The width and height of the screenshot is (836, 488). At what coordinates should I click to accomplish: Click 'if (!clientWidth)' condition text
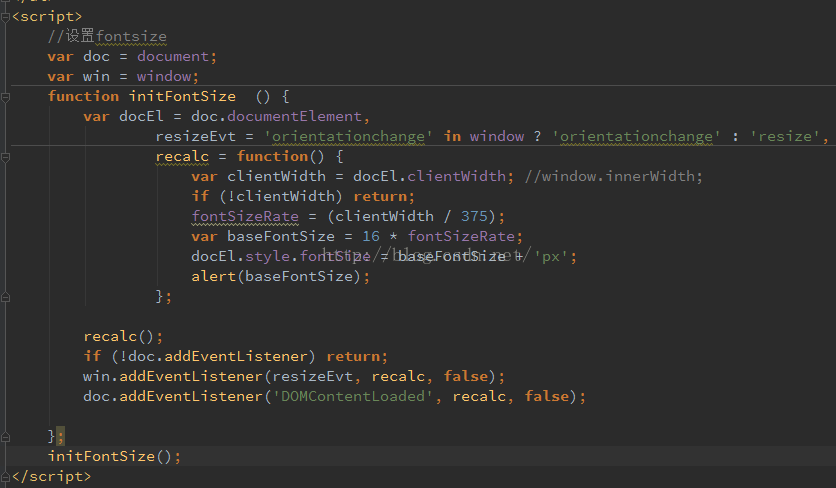tap(267, 196)
